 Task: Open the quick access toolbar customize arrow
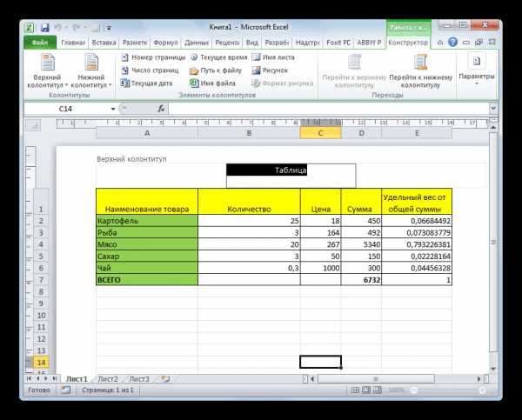coord(109,28)
